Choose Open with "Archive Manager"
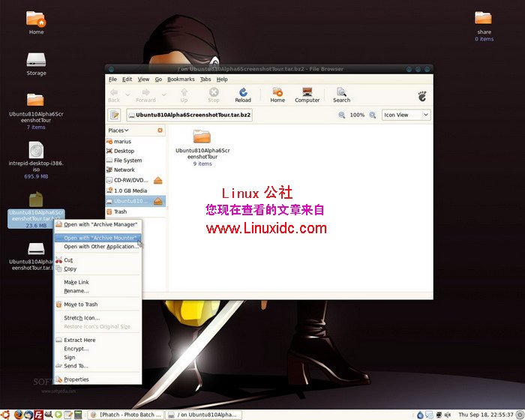This screenshot has width=525, height=420. pos(97,224)
